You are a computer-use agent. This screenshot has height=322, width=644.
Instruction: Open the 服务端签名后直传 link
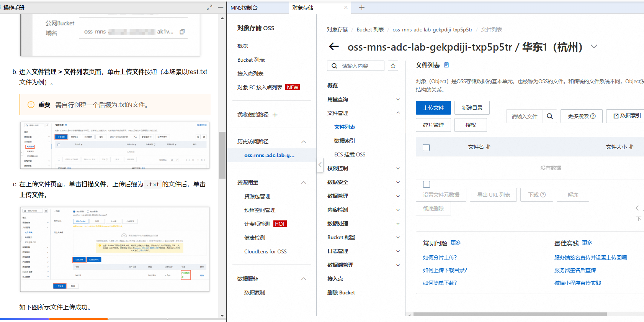[x=575, y=270]
